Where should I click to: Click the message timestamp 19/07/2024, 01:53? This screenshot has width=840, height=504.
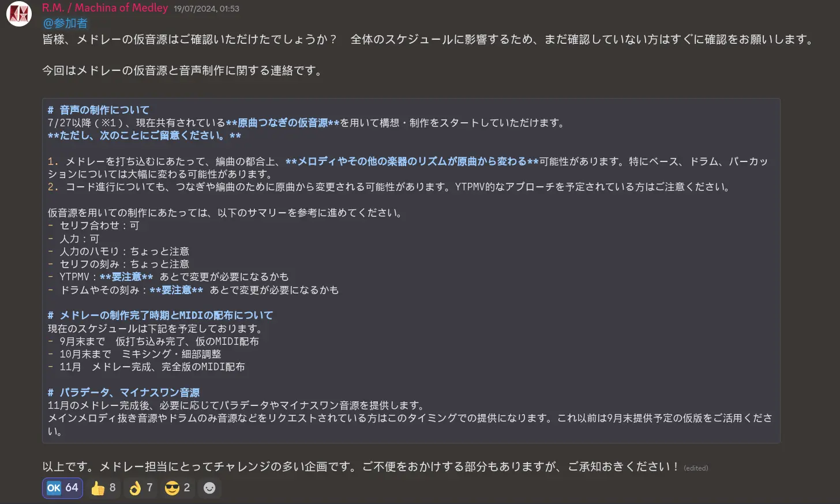point(207,9)
